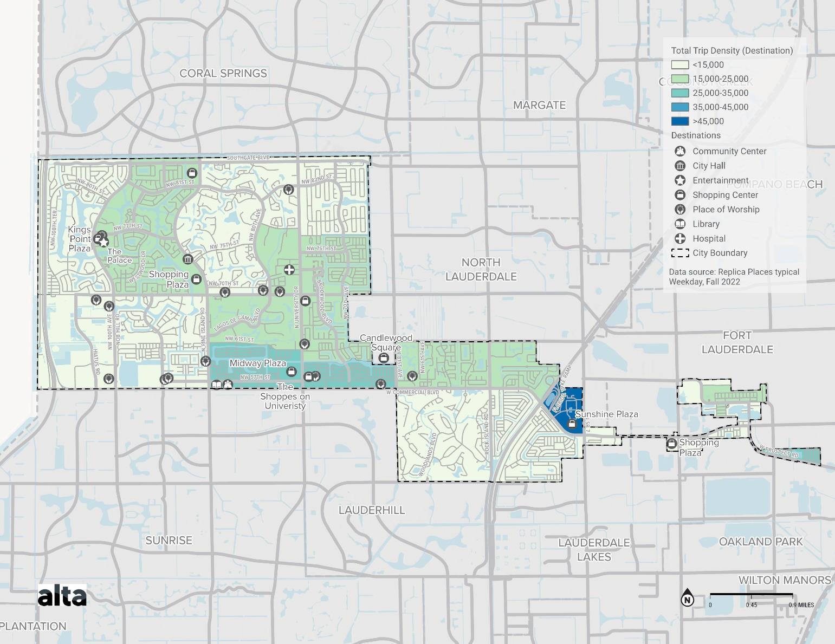Click 'The Shoppes on Univeristy' label
835x644 pixels.
pos(285,396)
